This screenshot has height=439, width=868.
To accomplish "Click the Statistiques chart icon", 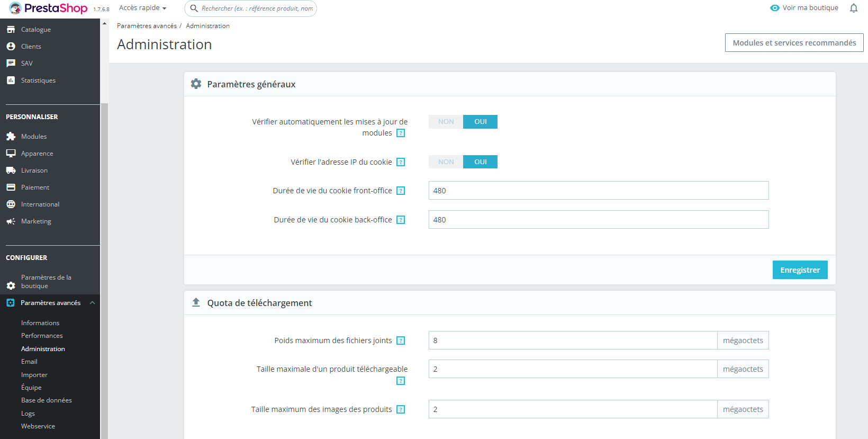I will click(11, 80).
